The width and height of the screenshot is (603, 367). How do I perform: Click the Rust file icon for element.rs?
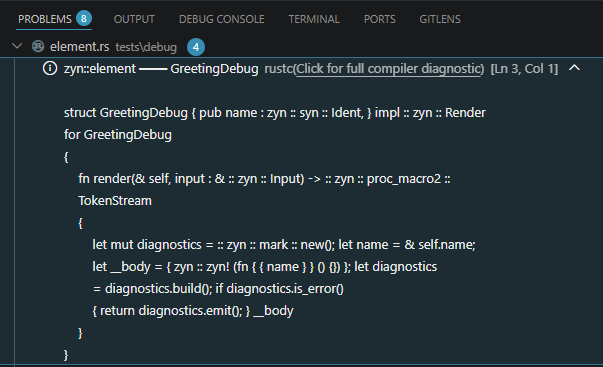(38, 46)
